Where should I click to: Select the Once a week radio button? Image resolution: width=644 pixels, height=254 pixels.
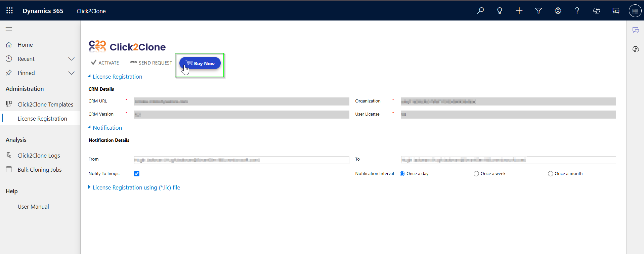tap(476, 174)
